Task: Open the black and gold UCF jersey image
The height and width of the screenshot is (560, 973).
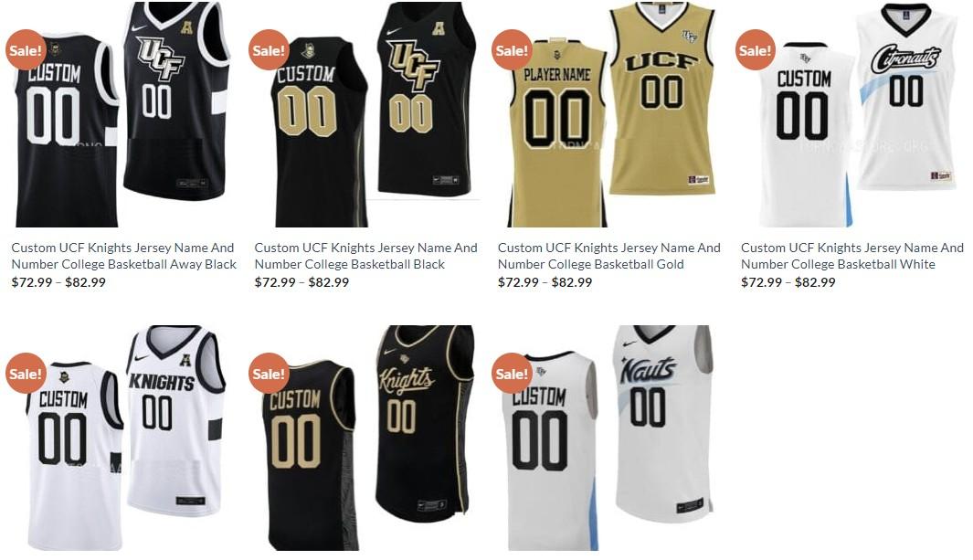Action: click(x=365, y=114)
